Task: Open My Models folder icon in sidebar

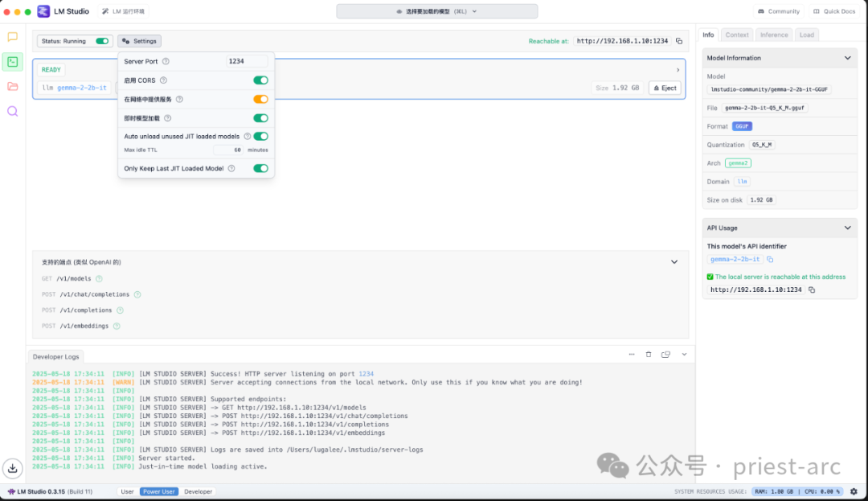Action: [13, 87]
